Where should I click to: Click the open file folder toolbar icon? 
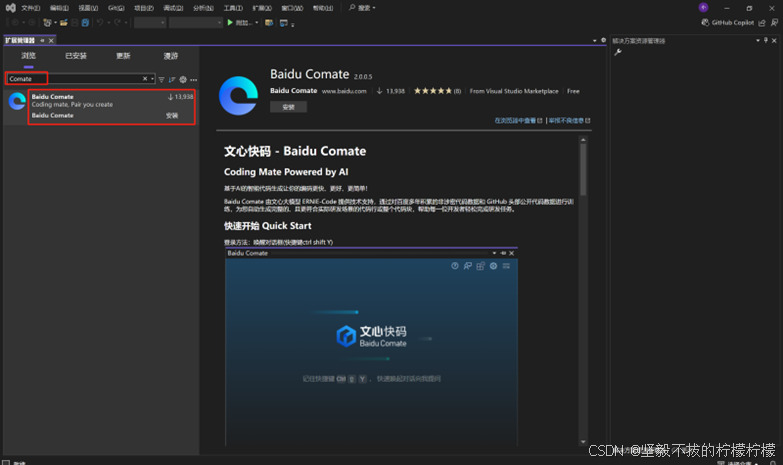pos(64,22)
